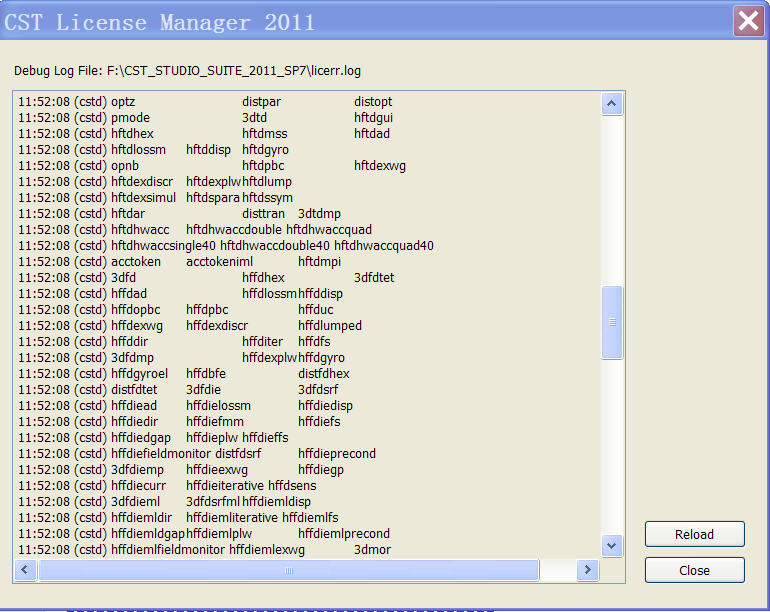Click the log entry '3dmor'
The height and width of the screenshot is (612, 770).
[372, 550]
